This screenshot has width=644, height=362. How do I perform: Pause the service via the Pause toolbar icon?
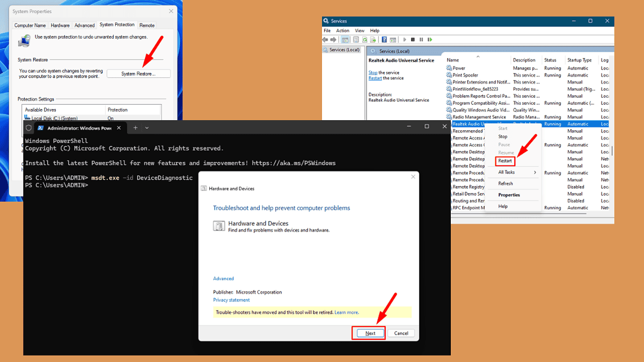click(x=421, y=39)
